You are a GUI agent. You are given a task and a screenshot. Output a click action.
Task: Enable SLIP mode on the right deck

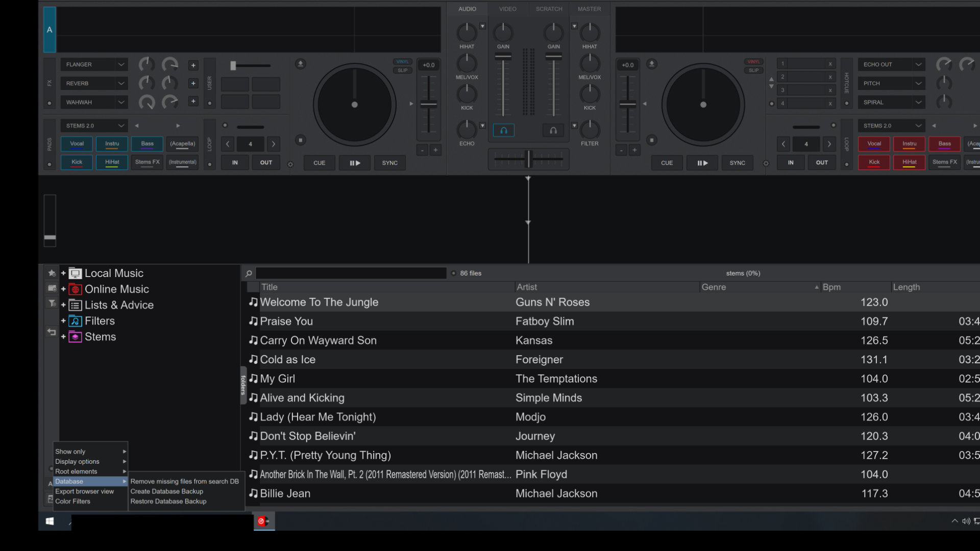(x=754, y=70)
